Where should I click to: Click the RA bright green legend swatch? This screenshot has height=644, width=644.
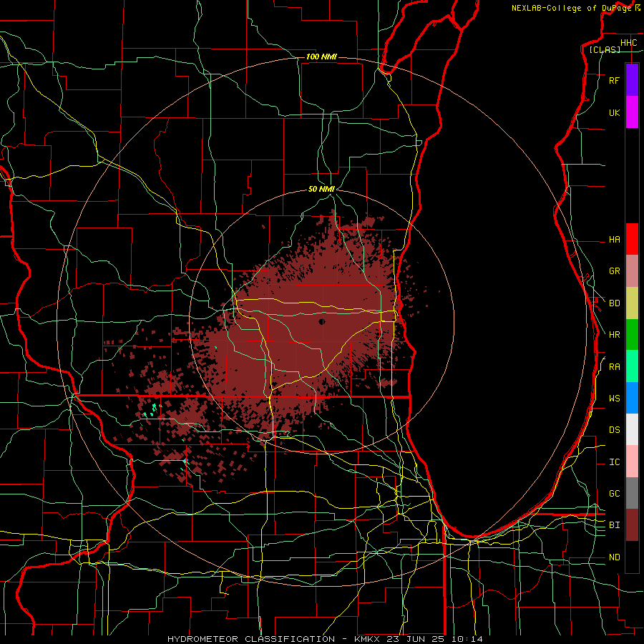632,366
